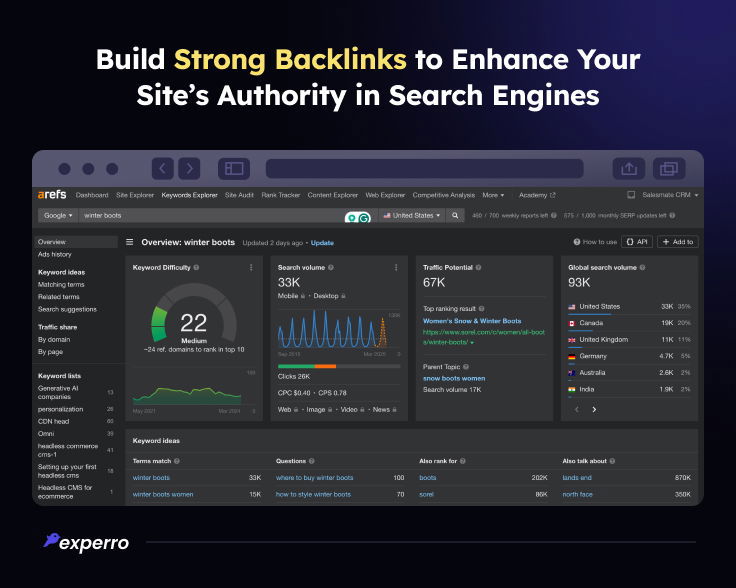Open the Content Explorer tab
The width and height of the screenshot is (736, 588).
point(332,195)
